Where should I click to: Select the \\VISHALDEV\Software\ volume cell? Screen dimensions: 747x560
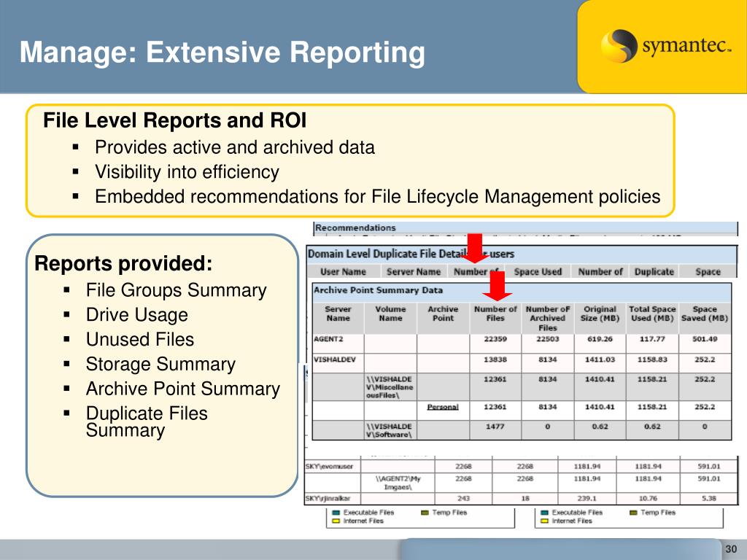tap(390, 430)
